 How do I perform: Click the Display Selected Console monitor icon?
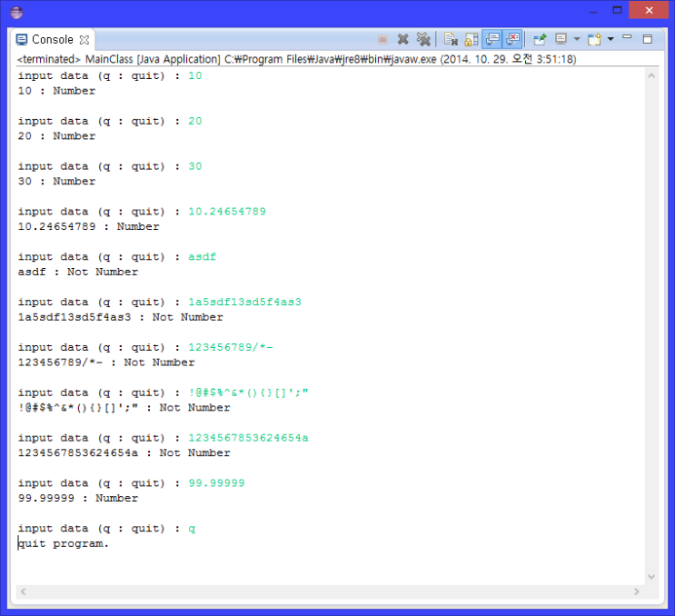coord(561,39)
